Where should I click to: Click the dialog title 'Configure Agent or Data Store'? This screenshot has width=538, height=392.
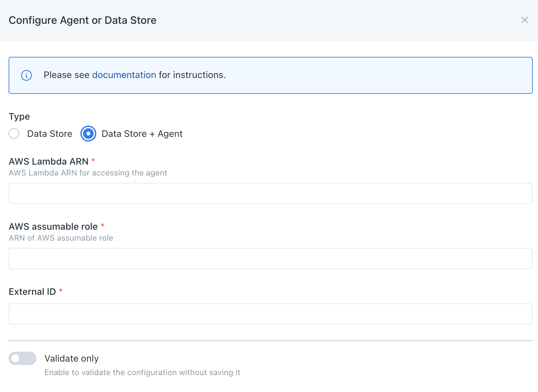click(x=83, y=20)
